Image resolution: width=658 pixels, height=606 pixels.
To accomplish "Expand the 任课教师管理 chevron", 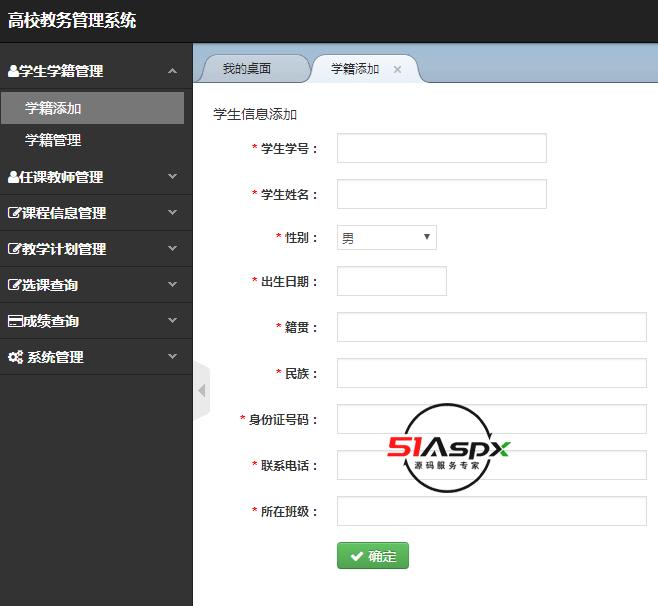I will (x=172, y=176).
